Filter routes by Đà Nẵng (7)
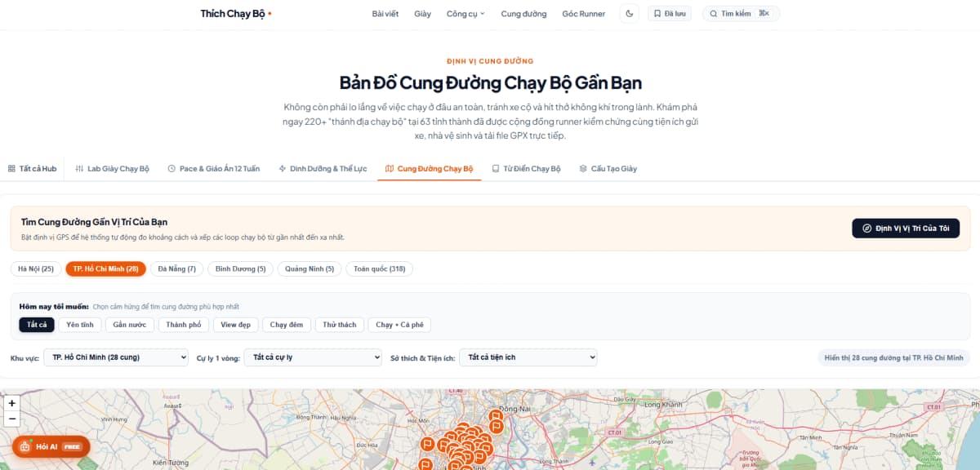980x470 pixels. 177,268
